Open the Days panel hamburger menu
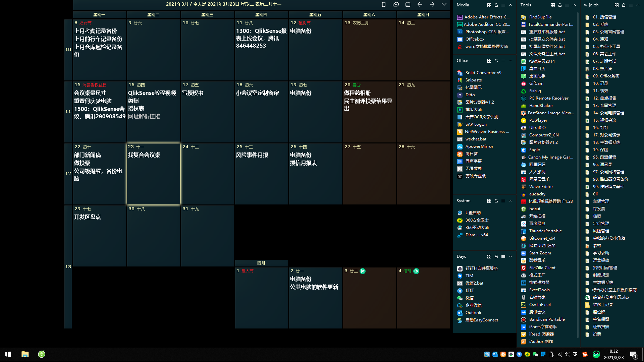This screenshot has width=644, height=362. (503, 256)
